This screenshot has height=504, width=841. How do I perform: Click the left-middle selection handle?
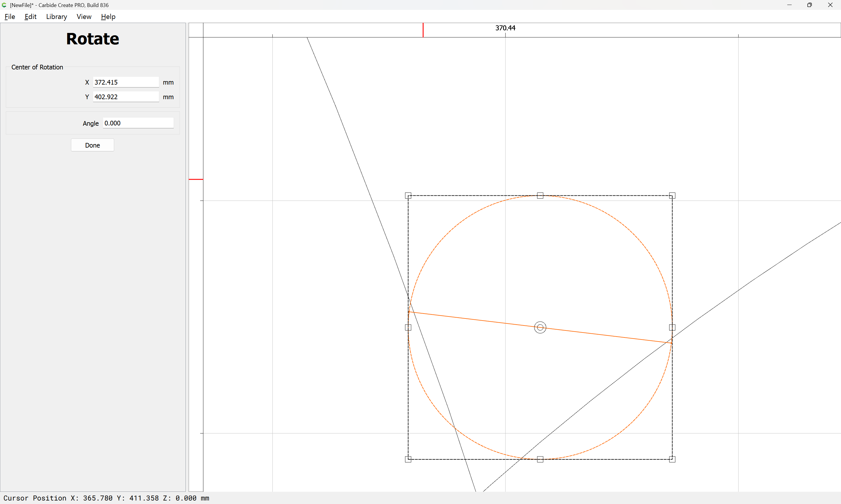point(408,328)
